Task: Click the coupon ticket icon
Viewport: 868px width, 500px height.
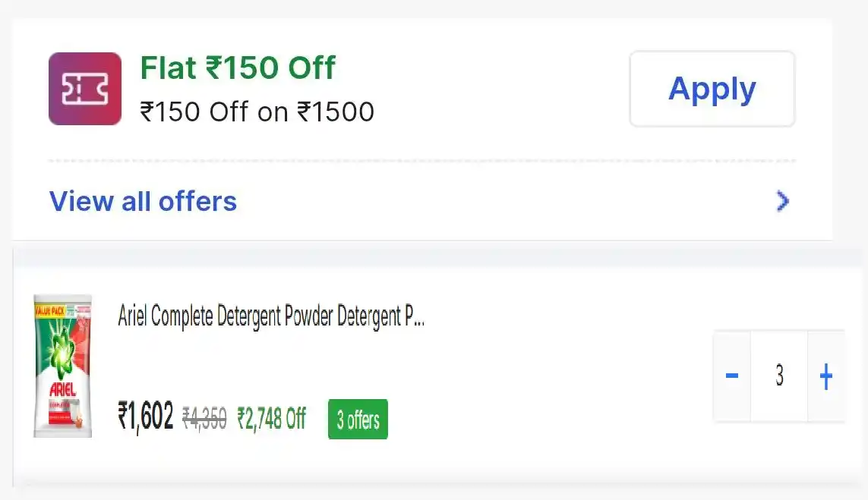Action: click(84, 88)
